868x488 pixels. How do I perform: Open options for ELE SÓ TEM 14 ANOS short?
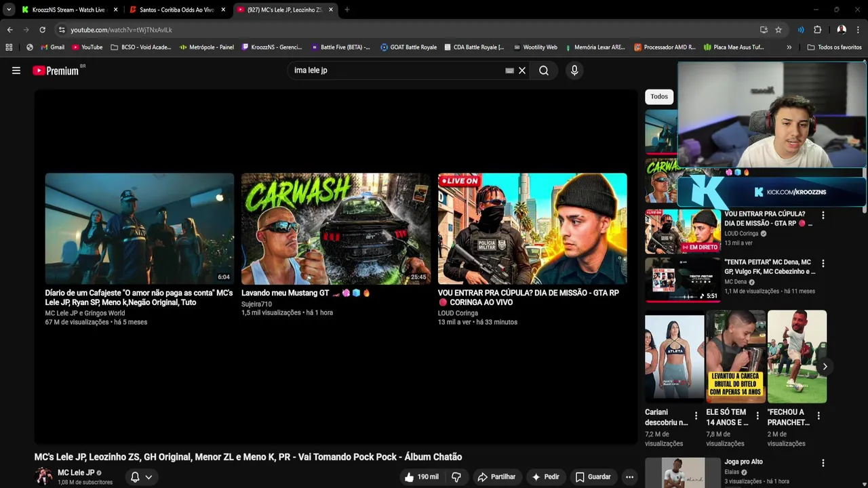click(x=757, y=416)
